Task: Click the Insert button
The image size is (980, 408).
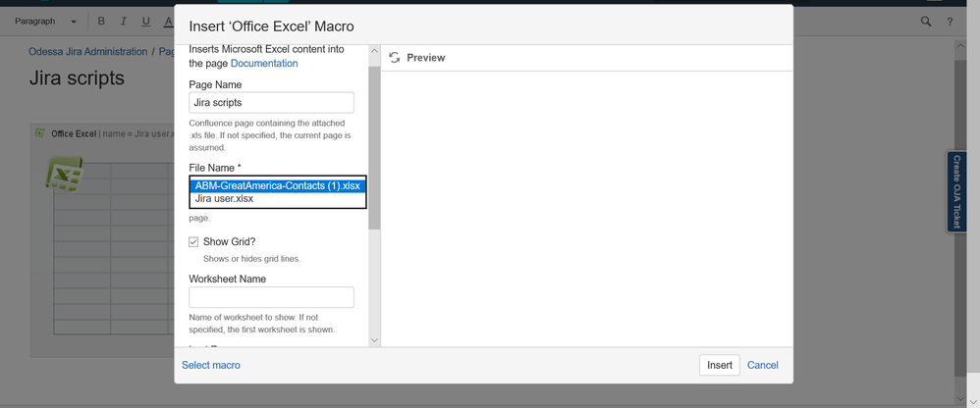Action: pyautogui.click(x=720, y=365)
